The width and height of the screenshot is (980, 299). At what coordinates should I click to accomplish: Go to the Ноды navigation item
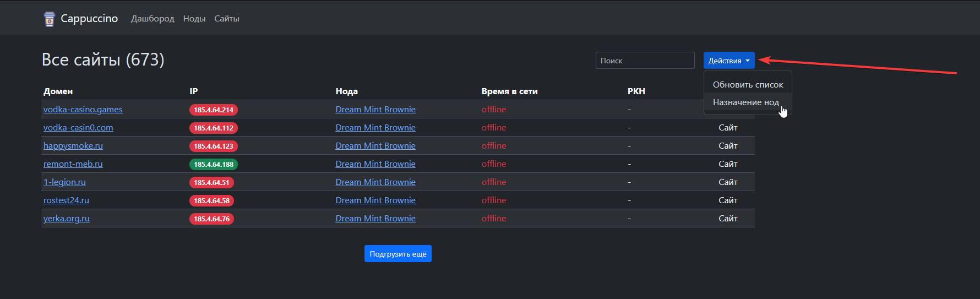point(194,19)
